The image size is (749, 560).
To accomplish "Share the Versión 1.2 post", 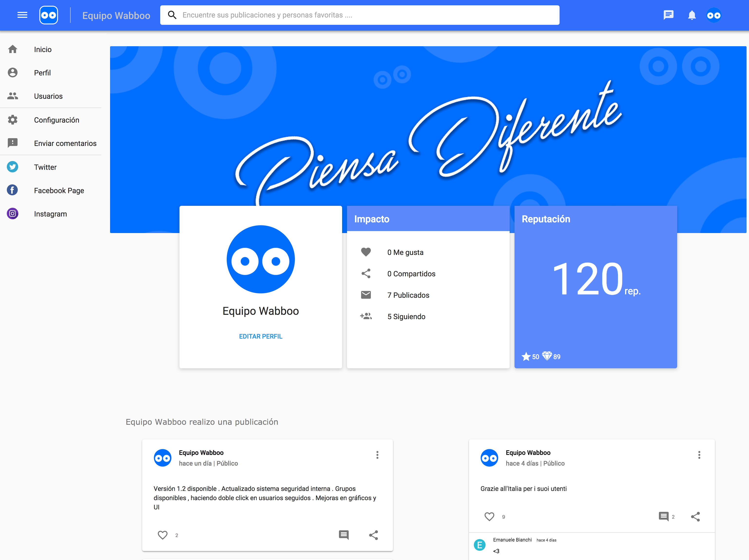I will pos(373,535).
